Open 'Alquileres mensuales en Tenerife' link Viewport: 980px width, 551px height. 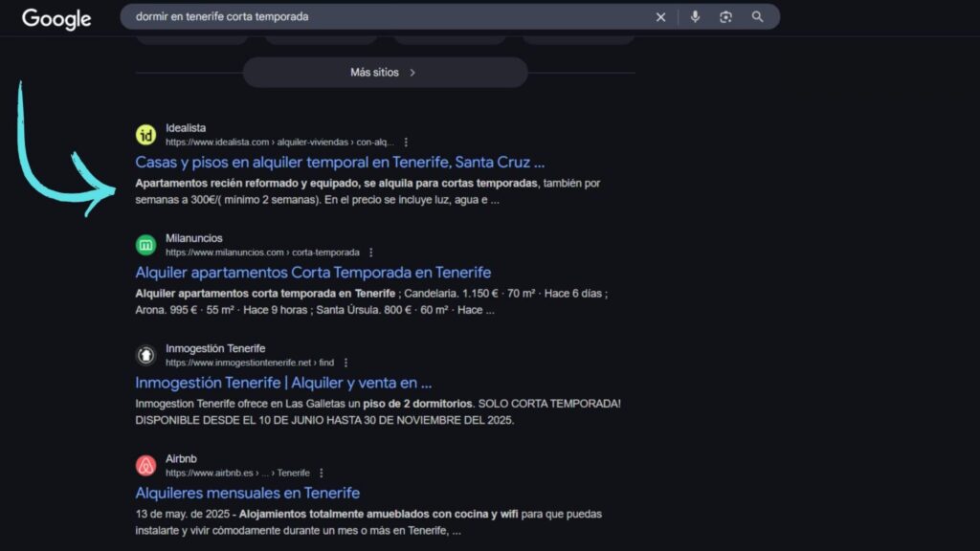[x=248, y=493]
